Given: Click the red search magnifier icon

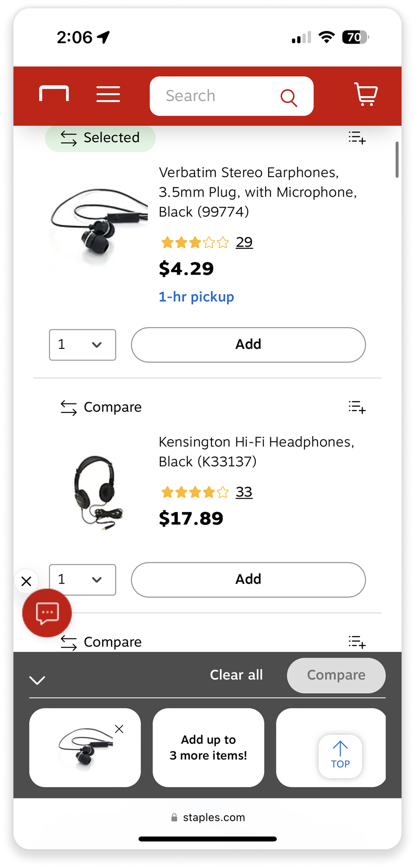Looking at the screenshot, I should coord(288,98).
